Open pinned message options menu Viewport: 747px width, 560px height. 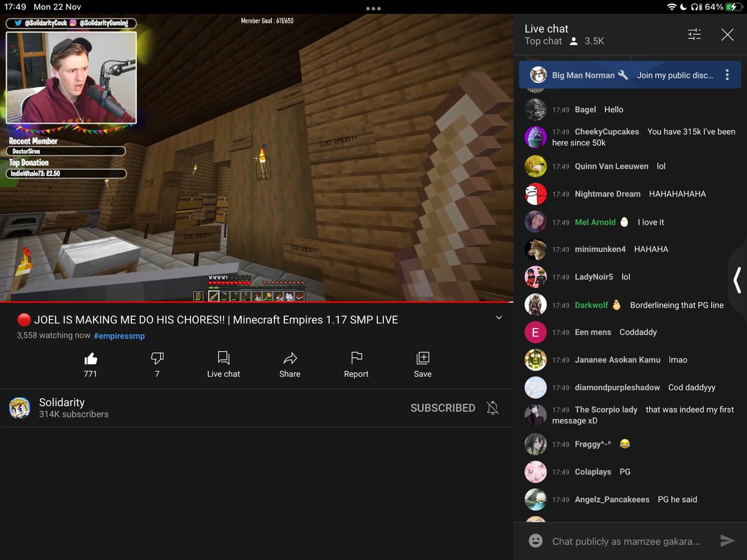click(727, 75)
